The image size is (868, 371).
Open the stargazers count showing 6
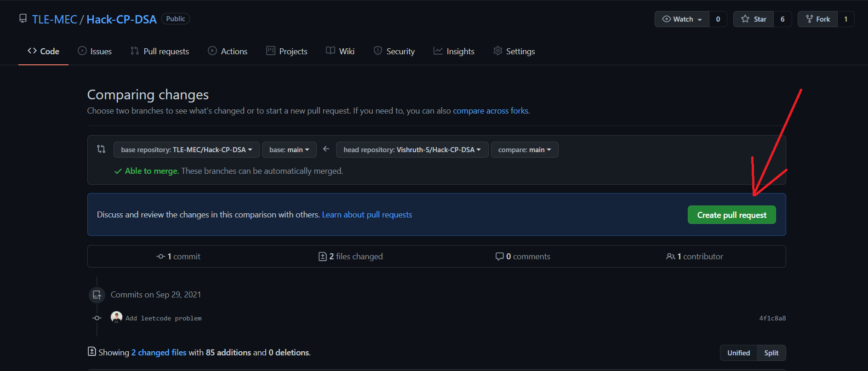782,19
